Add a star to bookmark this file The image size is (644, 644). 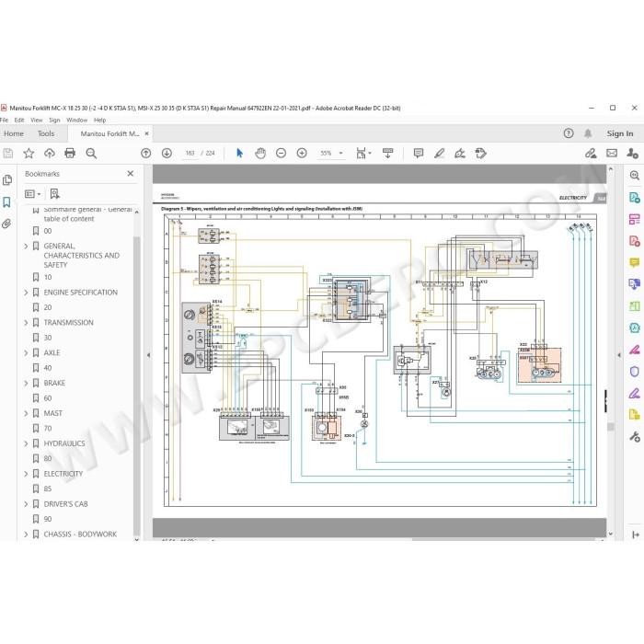tap(29, 154)
